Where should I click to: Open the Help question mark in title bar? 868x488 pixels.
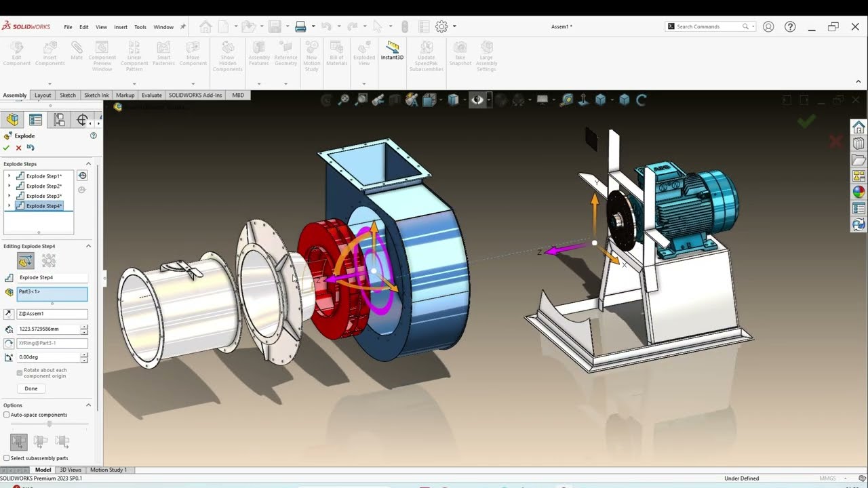(x=790, y=26)
